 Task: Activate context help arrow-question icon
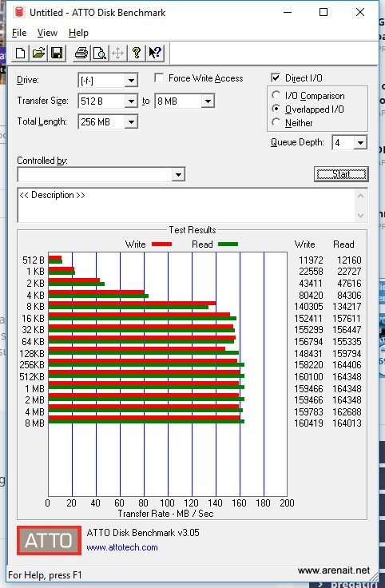tap(155, 53)
